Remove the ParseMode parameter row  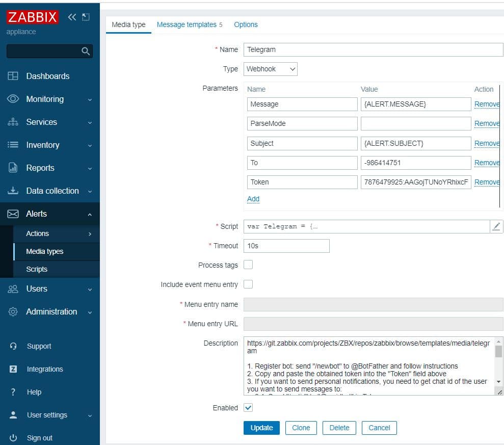(x=487, y=123)
